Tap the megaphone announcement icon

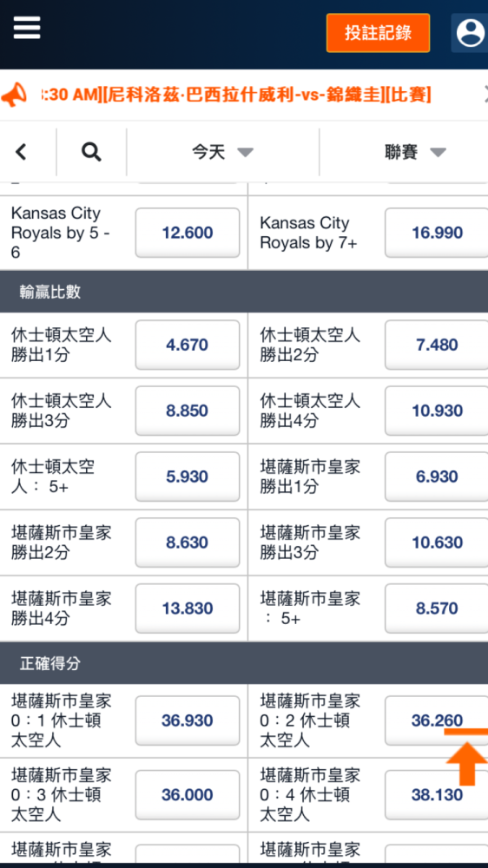14,95
